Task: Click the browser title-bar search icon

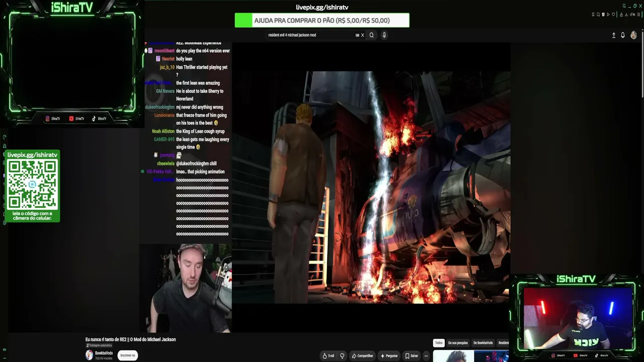Action: click(x=624, y=6)
